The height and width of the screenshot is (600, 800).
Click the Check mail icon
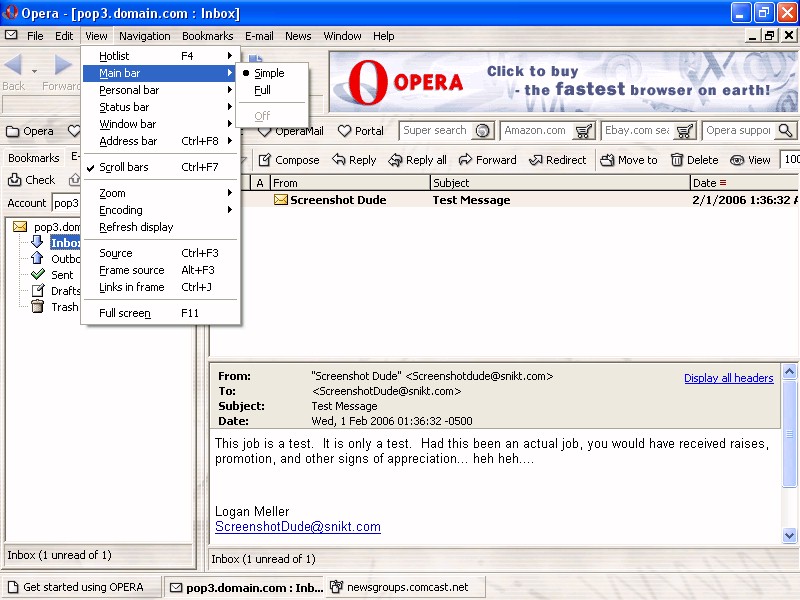[14, 180]
